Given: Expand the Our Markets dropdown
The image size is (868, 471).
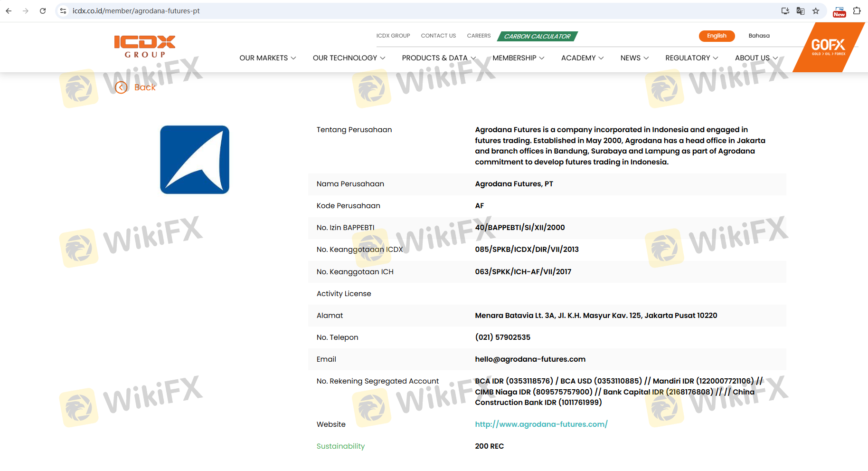Looking at the screenshot, I should pyautogui.click(x=267, y=58).
